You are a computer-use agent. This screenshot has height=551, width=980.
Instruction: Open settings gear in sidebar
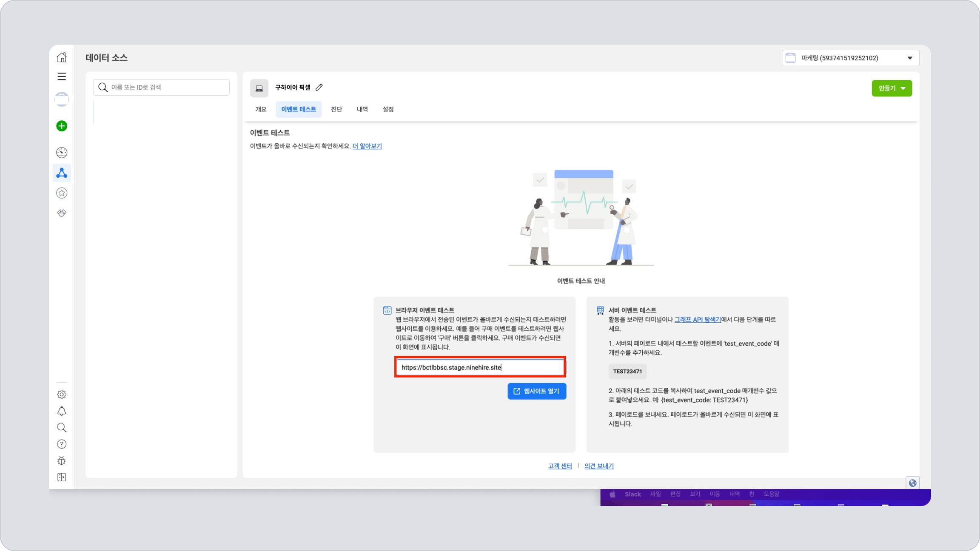(x=62, y=395)
